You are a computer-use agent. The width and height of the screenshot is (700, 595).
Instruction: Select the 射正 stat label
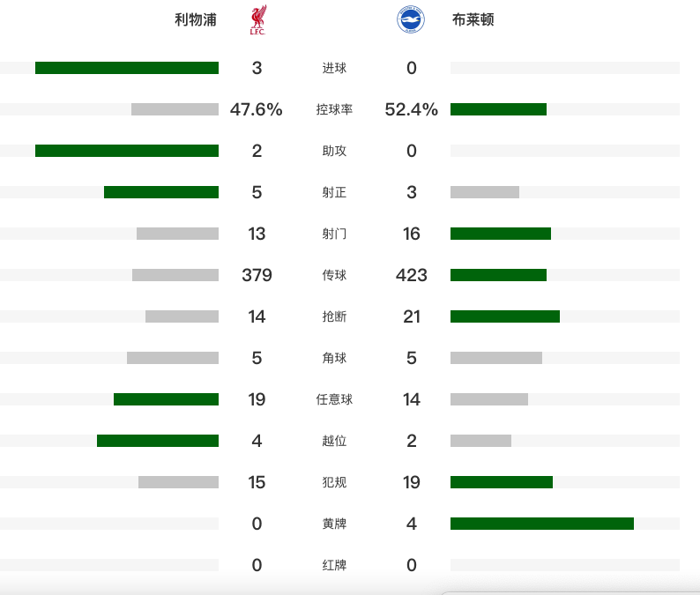334,192
